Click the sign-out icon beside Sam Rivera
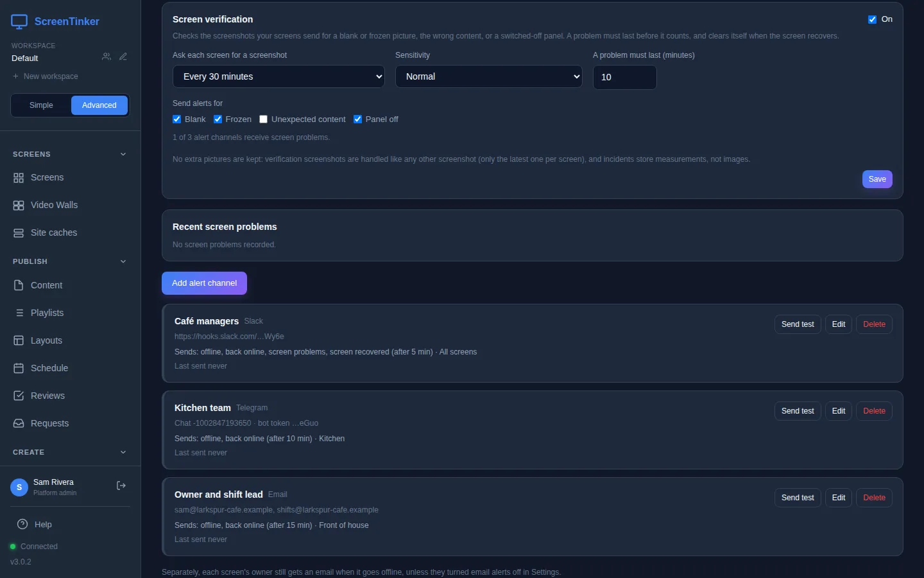The image size is (924, 578). point(121,486)
